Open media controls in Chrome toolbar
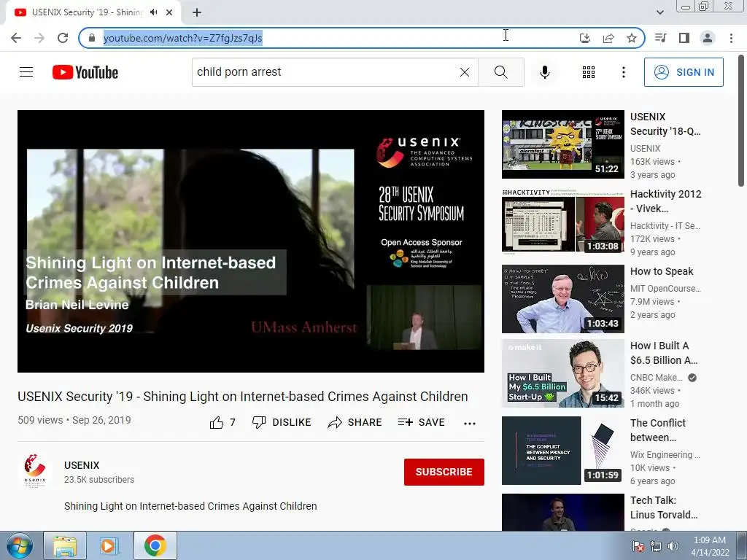Viewport: 747px width, 560px height. click(661, 38)
